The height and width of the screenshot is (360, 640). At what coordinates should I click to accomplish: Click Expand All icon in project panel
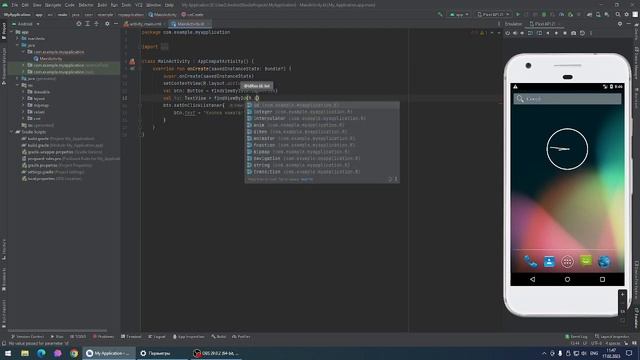pos(87,24)
